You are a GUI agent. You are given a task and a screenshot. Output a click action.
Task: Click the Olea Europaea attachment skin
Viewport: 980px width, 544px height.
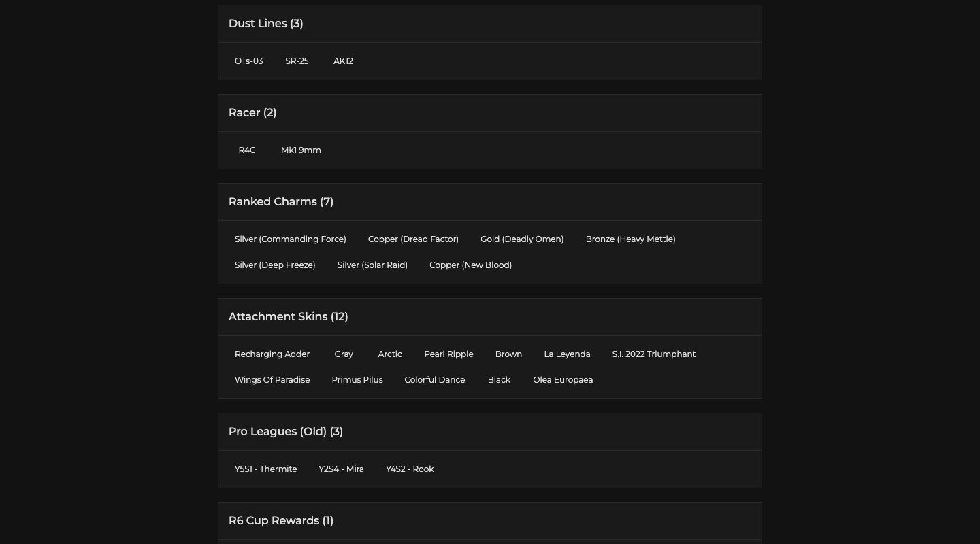pyautogui.click(x=563, y=380)
